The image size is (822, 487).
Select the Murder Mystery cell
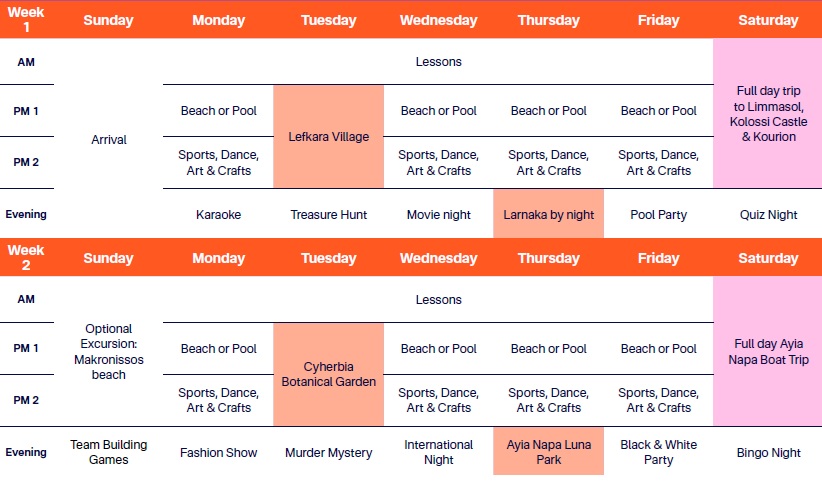click(328, 452)
